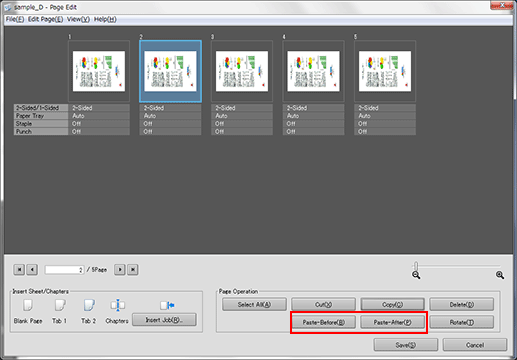Go to last page button
The image size is (517, 360).
[x=133, y=269]
